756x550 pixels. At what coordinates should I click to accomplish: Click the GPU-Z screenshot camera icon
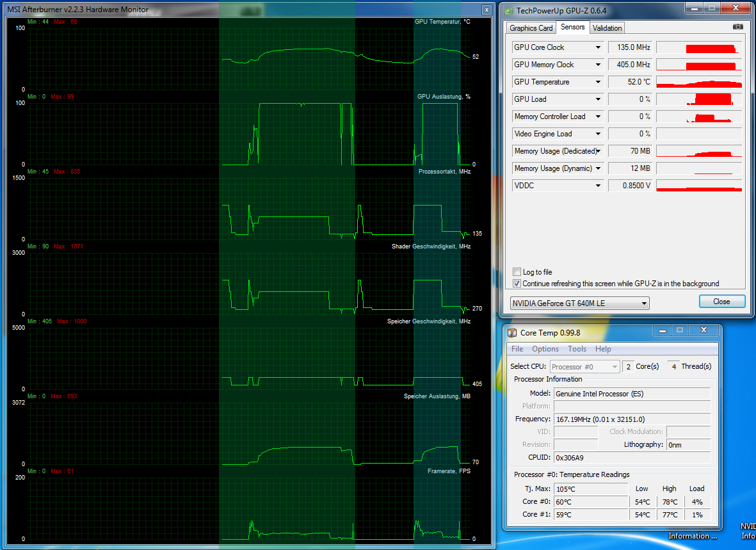coord(737,27)
